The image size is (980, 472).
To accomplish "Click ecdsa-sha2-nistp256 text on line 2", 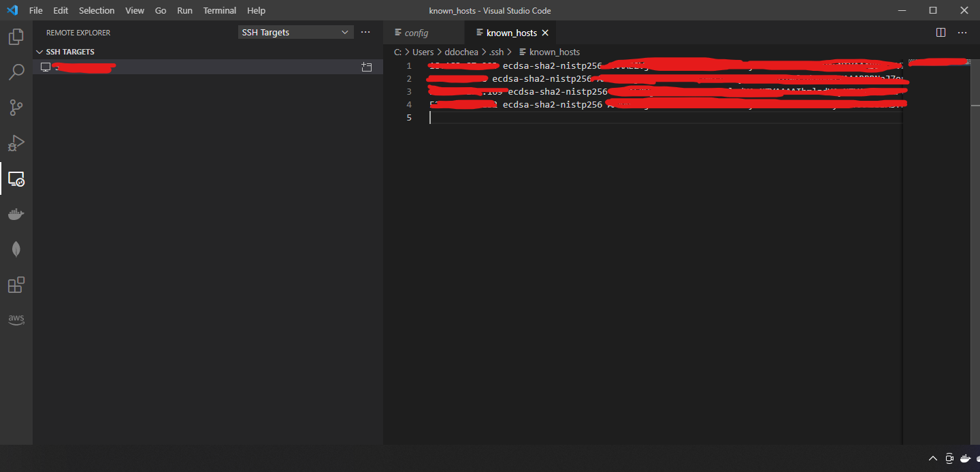I will click(542, 79).
